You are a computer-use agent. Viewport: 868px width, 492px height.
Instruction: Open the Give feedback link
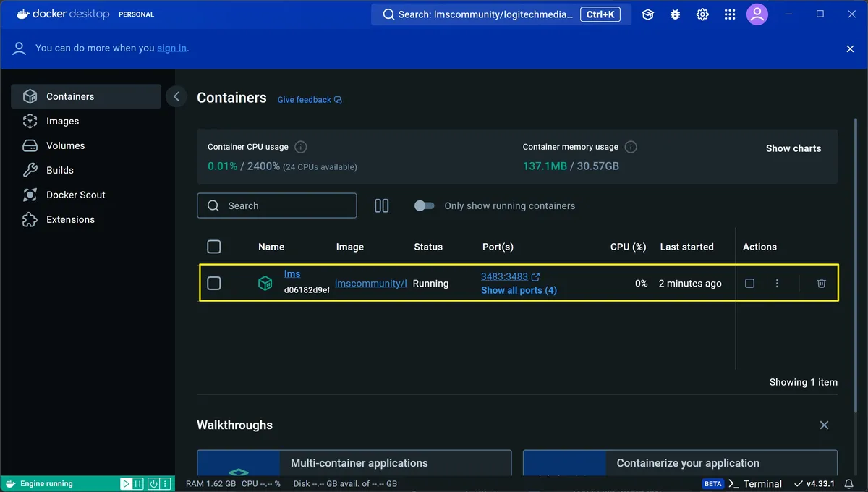(310, 100)
